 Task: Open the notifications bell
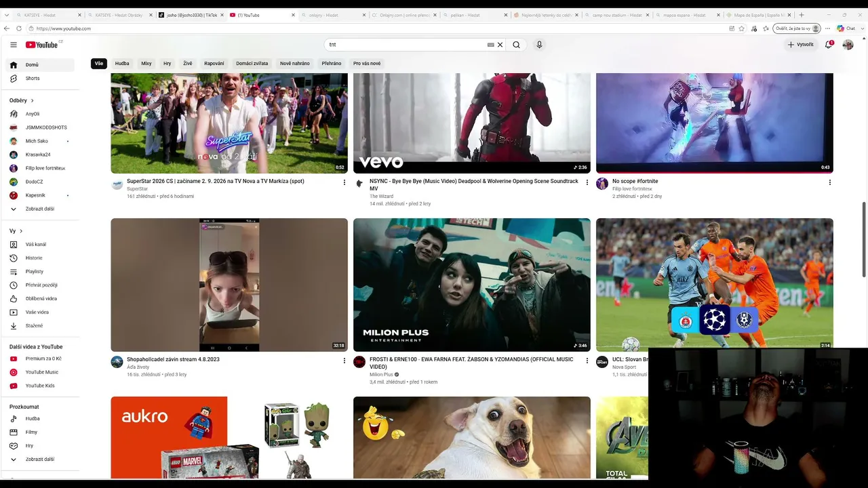829,45
